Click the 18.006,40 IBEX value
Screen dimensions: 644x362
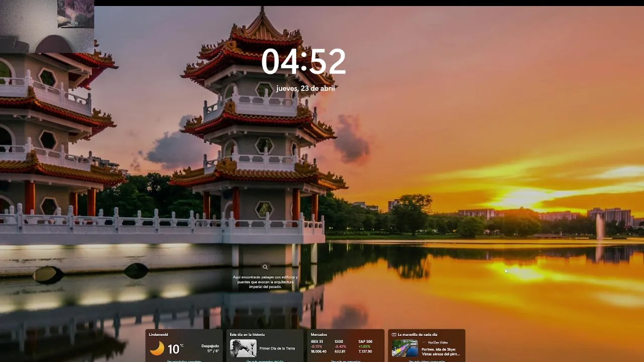(x=318, y=351)
